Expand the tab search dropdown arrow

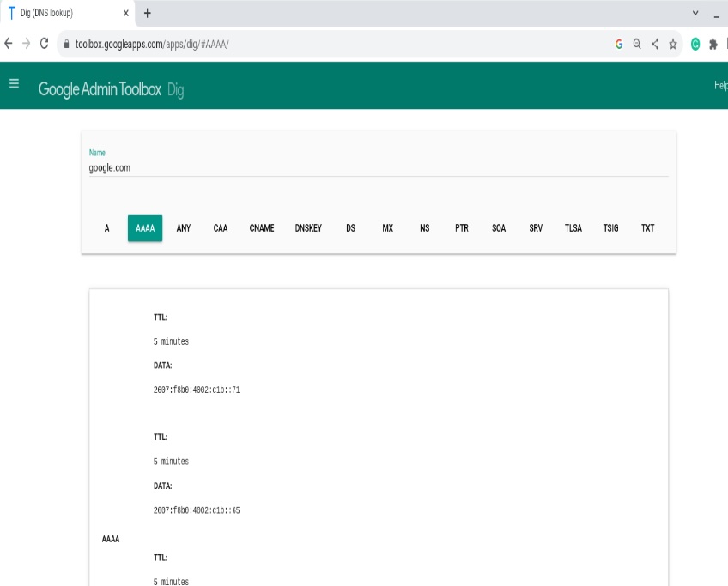tap(695, 13)
